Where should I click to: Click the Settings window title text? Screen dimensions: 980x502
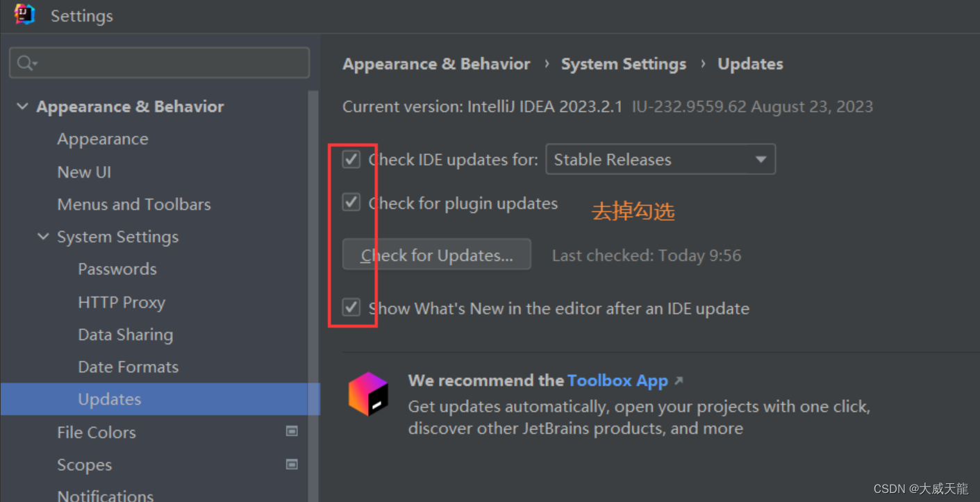point(82,15)
